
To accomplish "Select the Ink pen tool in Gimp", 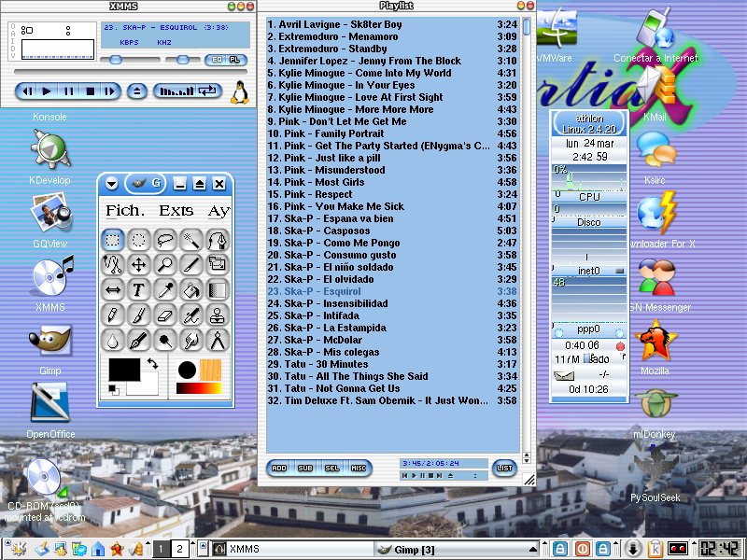I will tap(138, 341).
